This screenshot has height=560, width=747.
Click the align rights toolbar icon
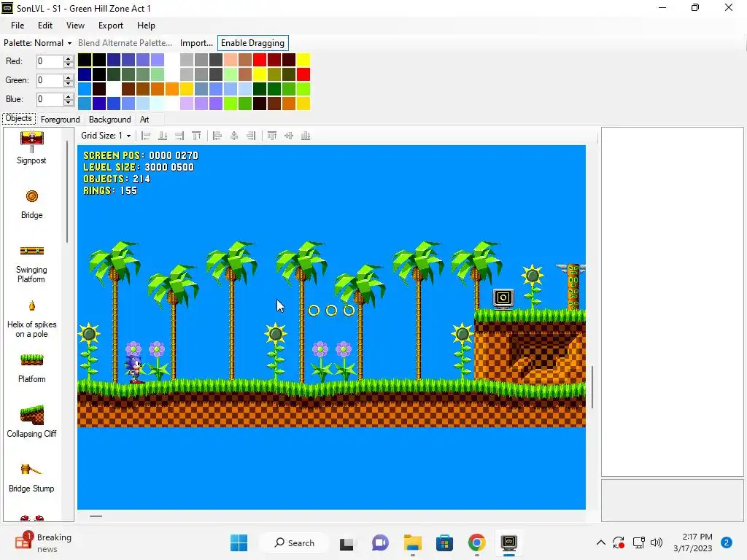[251, 136]
